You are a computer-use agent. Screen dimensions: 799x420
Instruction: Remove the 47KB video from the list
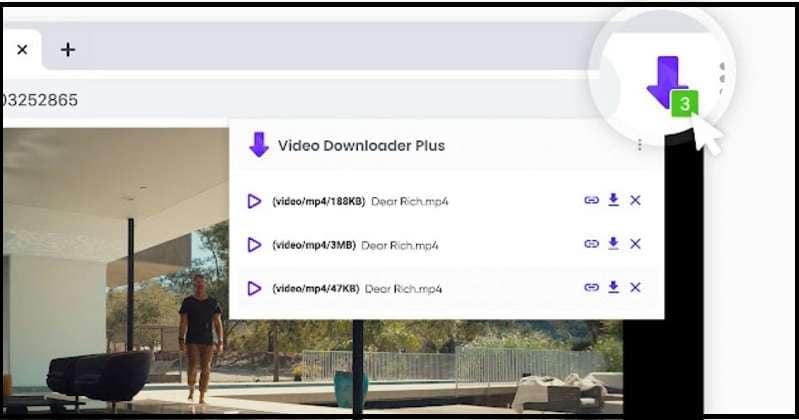click(635, 287)
